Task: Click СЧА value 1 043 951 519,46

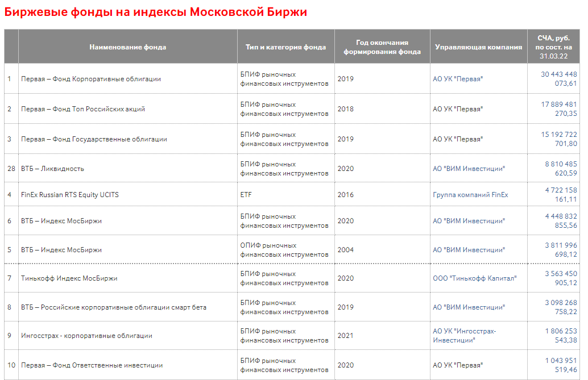Action: (x=561, y=365)
